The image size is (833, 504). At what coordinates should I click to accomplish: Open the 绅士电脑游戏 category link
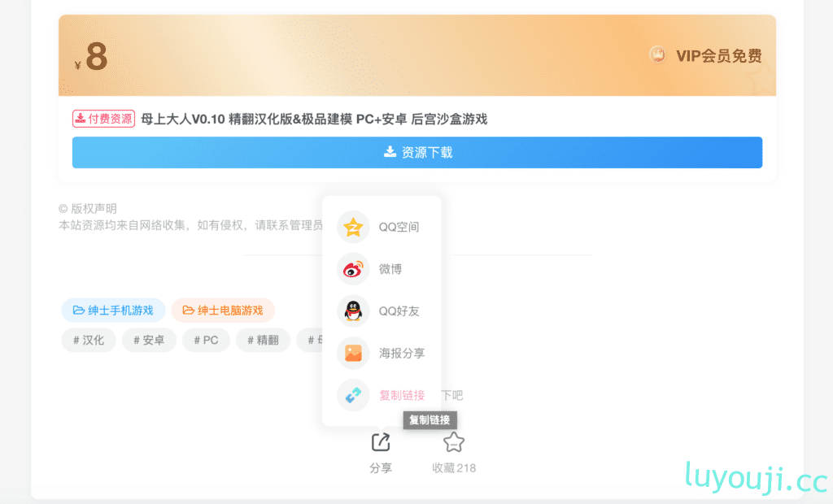(x=223, y=310)
